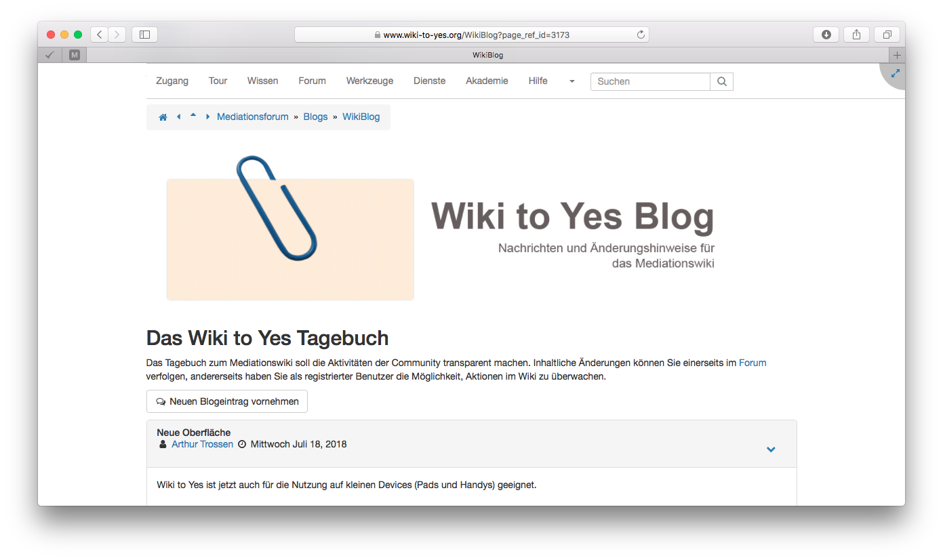Screen dimensions: 943x560
Task: Click the left arrow breadcrumb navigation icon
Action: [178, 117]
